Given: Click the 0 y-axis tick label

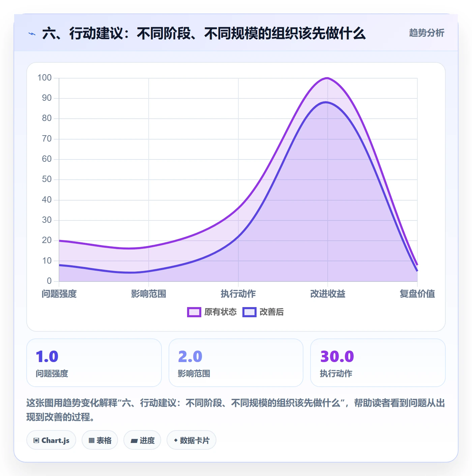Looking at the screenshot, I should click(x=49, y=281).
